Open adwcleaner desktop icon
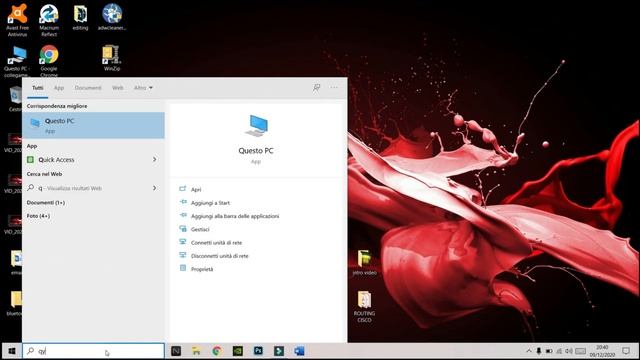 [112, 17]
